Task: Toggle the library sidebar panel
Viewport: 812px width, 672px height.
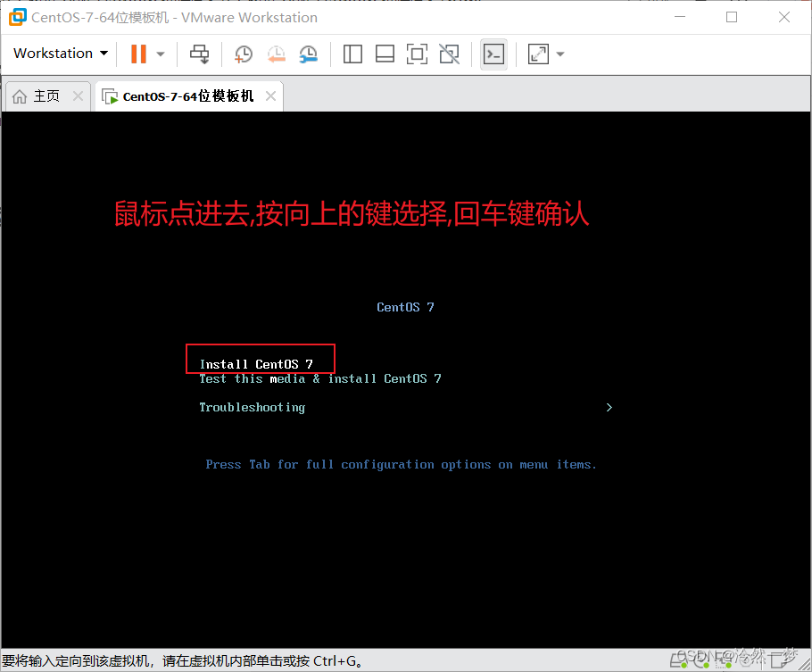Action: coord(352,54)
